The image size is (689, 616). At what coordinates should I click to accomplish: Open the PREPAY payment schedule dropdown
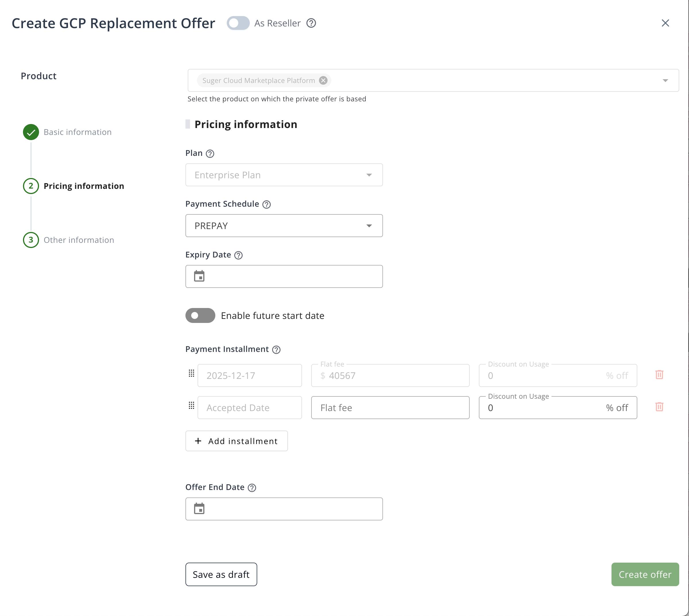(369, 225)
